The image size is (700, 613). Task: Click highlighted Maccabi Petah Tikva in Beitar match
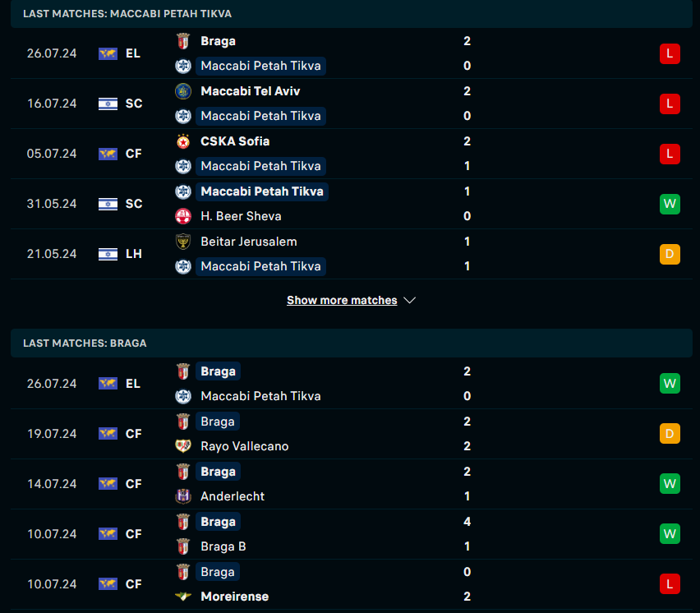pyautogui.click(x=260, y=266)
